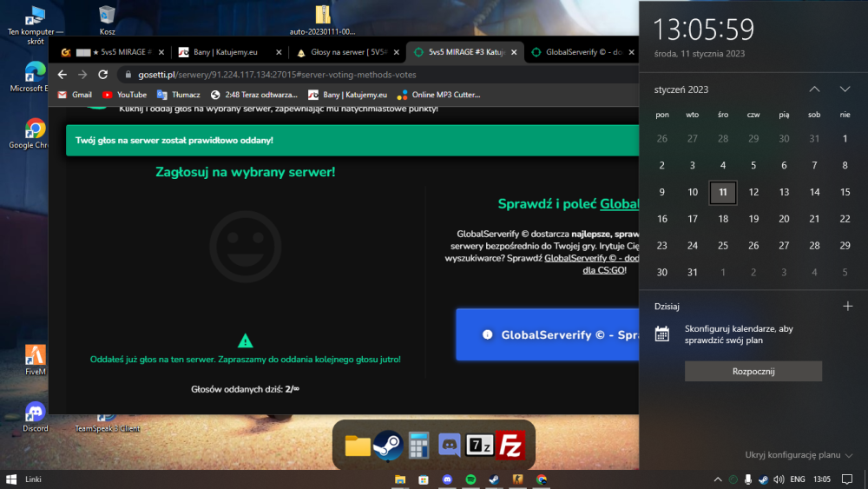This screenshot has width=868, height=489.
Task: Open the Ten komputer desktop shortcut
Action: pyautogui.click(x=35, y=25)
